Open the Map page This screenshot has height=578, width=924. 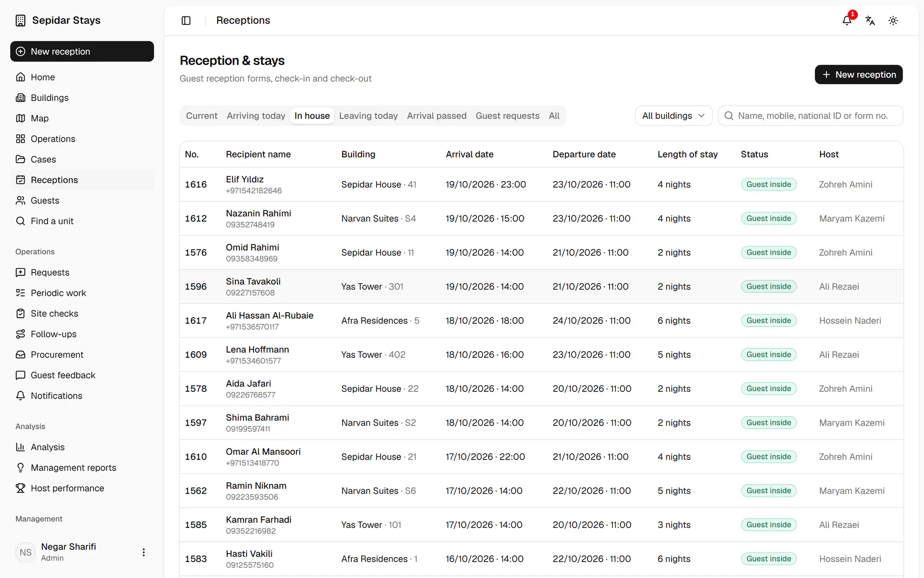(82, 118)
